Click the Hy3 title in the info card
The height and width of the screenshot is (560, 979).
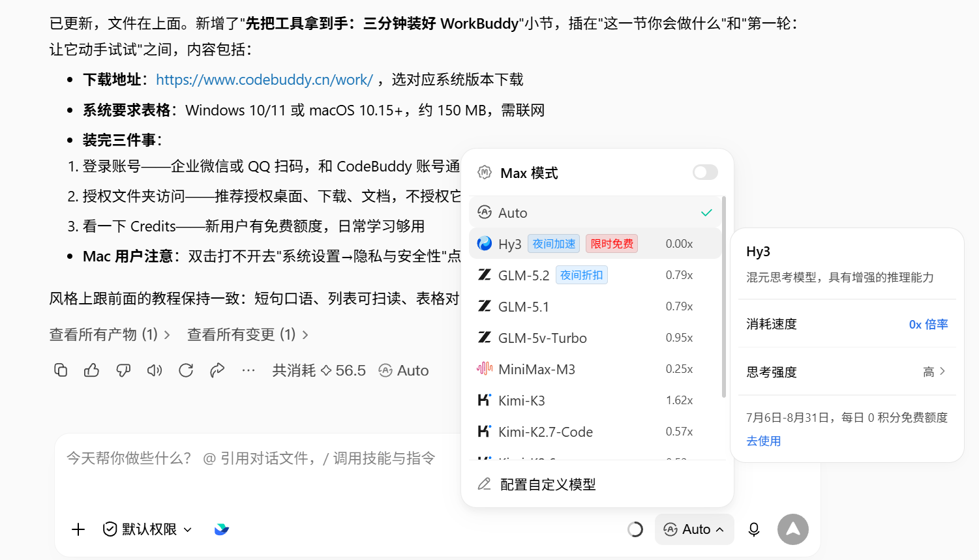[758, 252]
